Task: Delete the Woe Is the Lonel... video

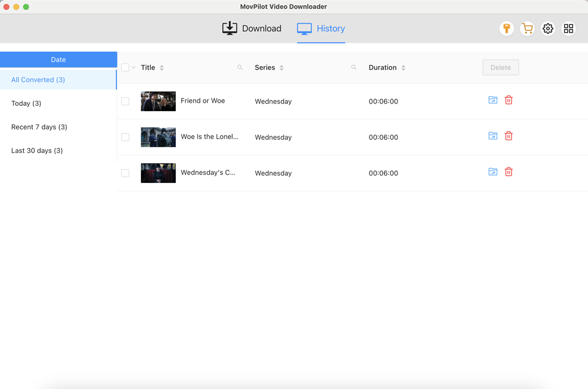Action: pyautogui.click(x=509, y=136)
